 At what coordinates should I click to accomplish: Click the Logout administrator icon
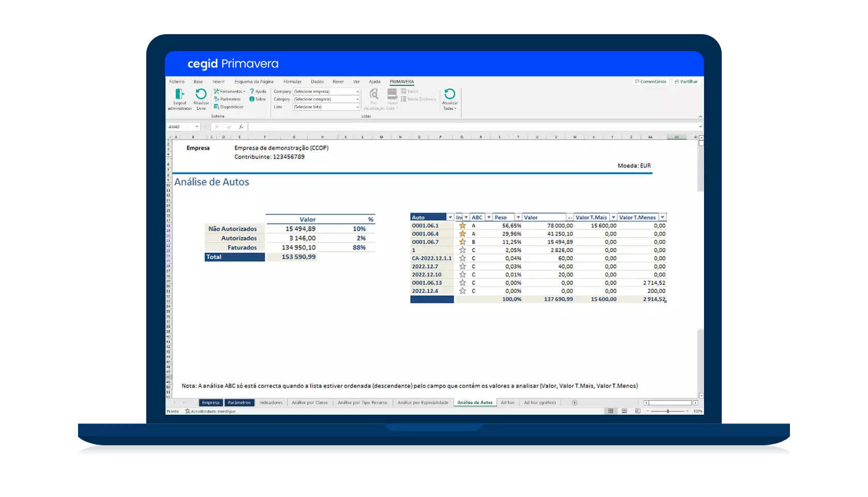pyautogui.click(x=179, y=94)
